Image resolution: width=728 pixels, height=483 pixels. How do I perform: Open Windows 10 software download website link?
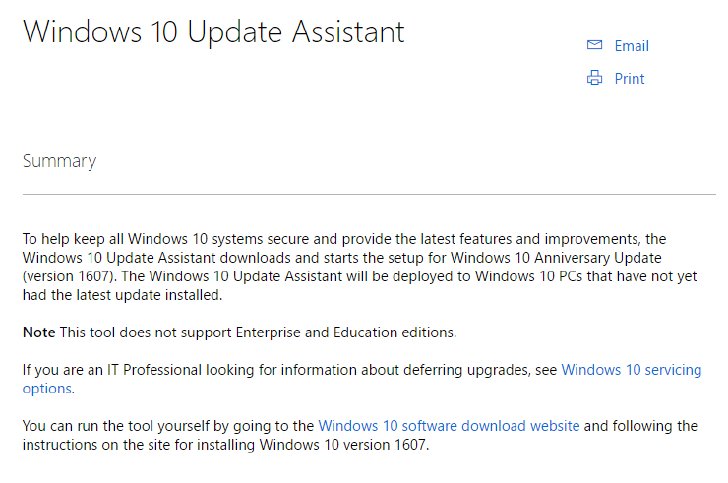[x=449, y=426]
